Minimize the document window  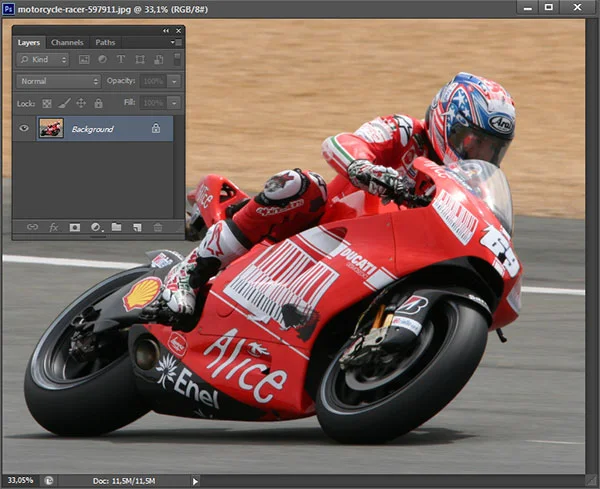point(528,8)
